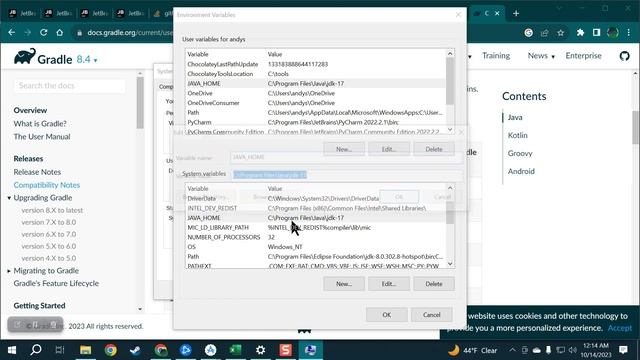
Task: Open Task View on the taskbar
Action: (60, 350)
